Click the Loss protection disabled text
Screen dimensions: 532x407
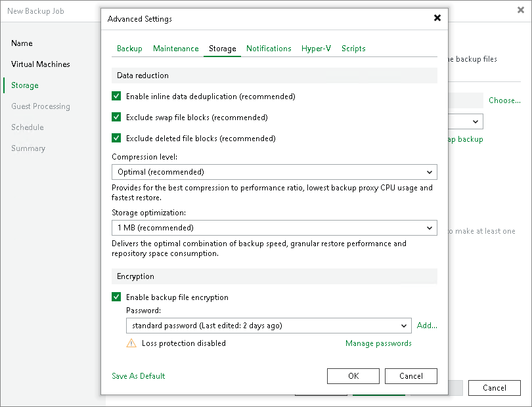(x=183, y=343)
